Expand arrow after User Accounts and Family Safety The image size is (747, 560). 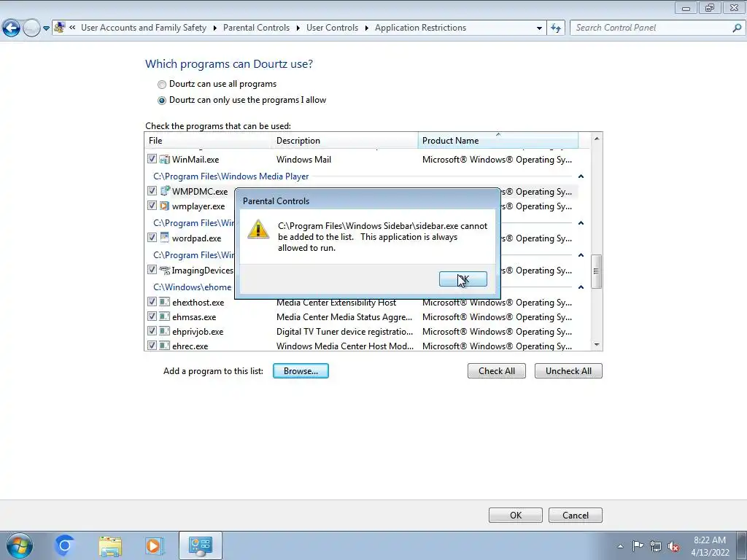(215, 28)
